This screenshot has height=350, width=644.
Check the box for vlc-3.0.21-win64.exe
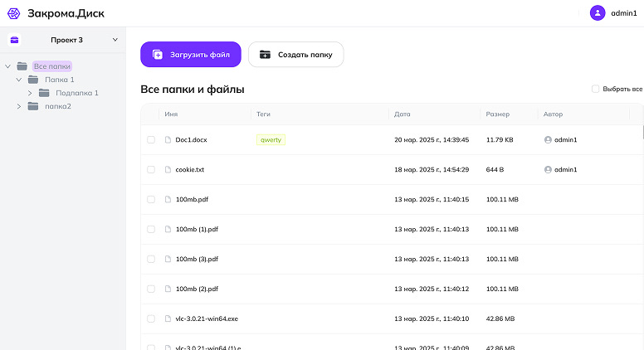click(x=151, y=318)
